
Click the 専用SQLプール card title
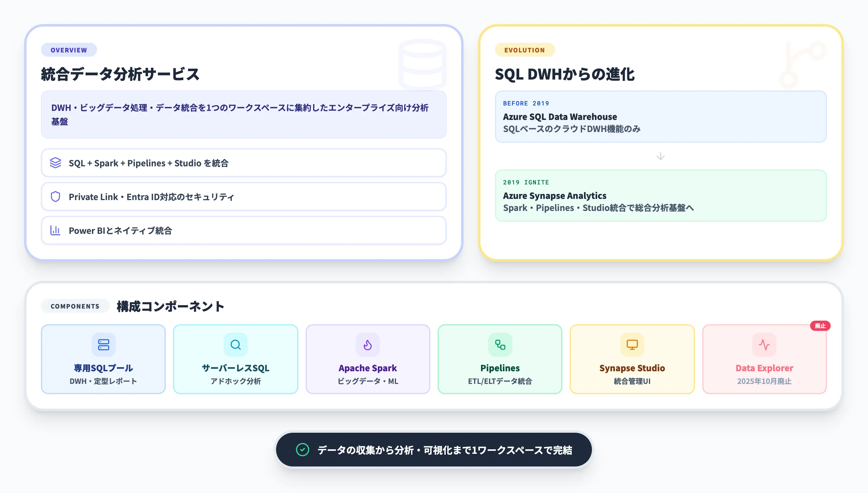pos(104,368)
